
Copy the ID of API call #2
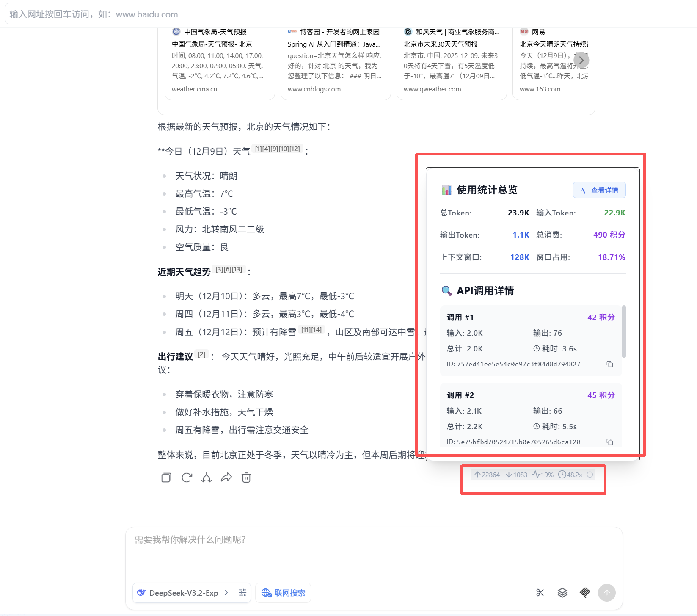click(x=610, y=442)
